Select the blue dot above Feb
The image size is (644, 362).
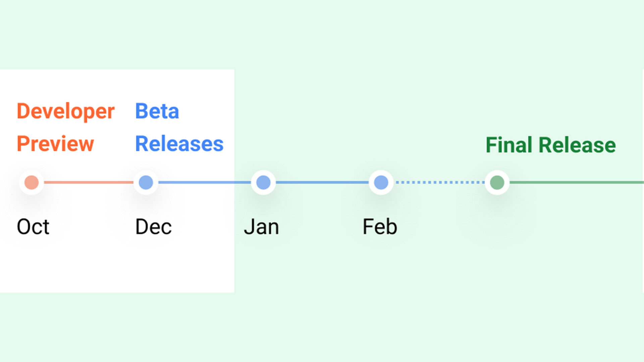coord(381,182)
